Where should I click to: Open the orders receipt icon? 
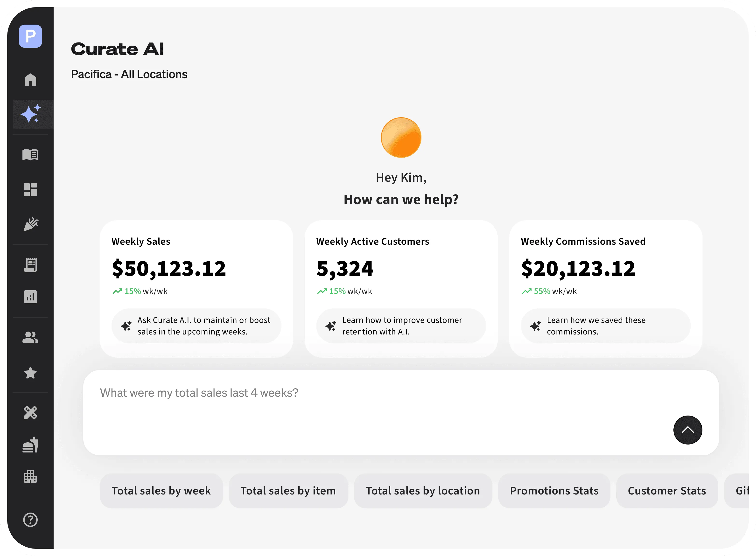tap(30, 265)
